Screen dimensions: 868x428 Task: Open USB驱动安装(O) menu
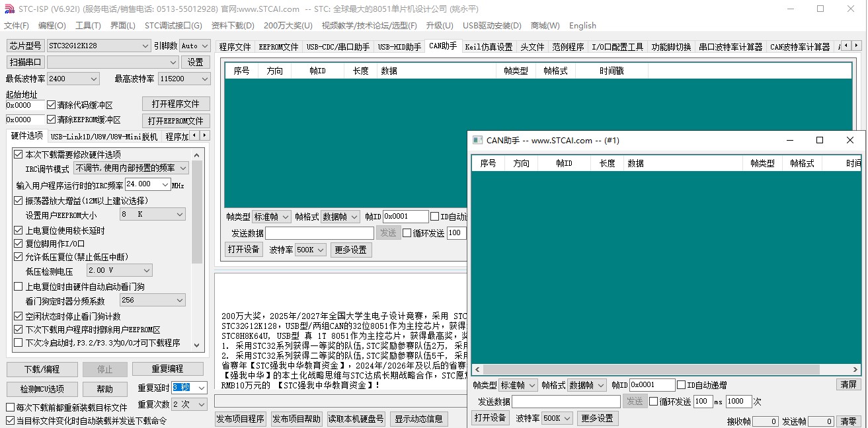492,26
